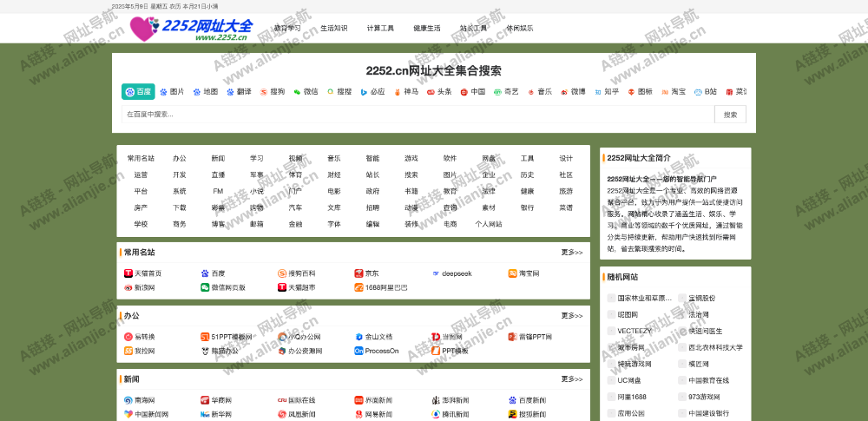Click the red icon beside 天猫超市
868x421 pixels.
282,287
